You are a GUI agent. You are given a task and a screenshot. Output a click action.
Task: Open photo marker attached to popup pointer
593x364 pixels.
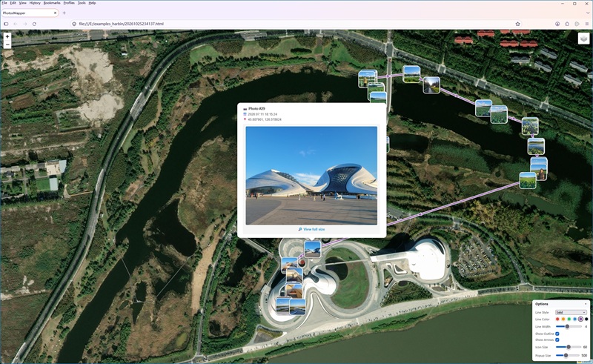312,249
